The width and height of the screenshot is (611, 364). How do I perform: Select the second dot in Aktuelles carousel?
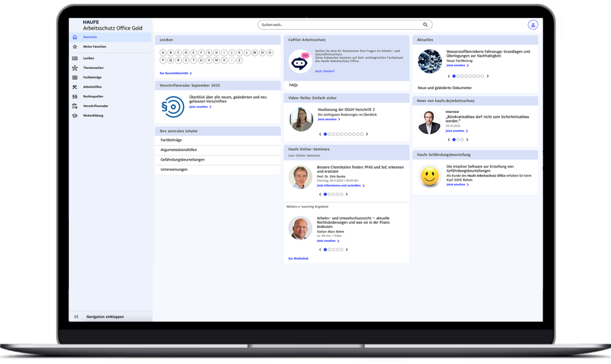[458, 76]
